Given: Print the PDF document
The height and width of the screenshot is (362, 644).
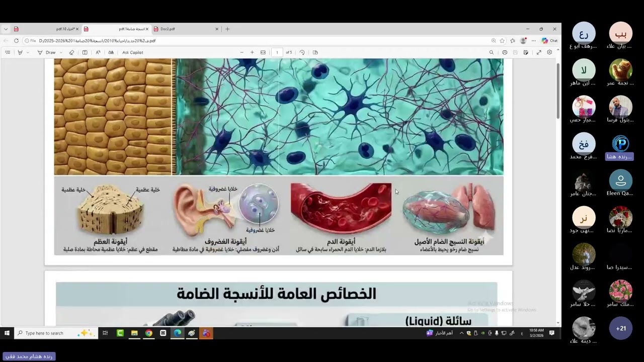Looking at the screenshot, I should click(x=505, y=52).
